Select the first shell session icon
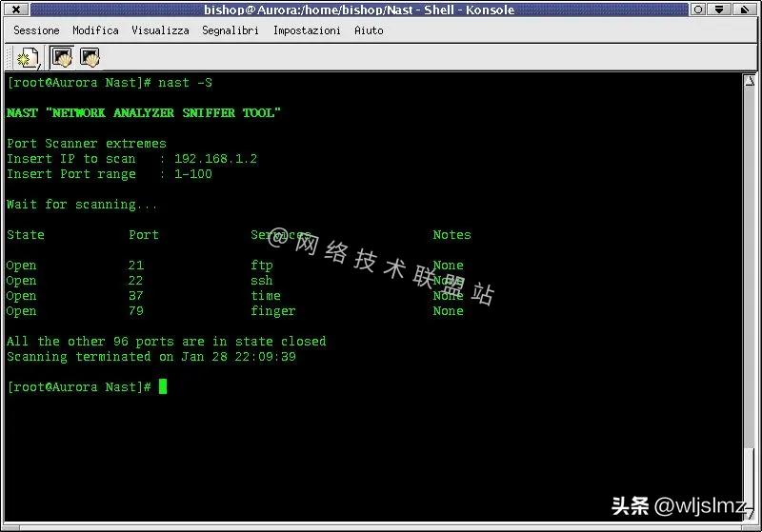 pos(62,57)
